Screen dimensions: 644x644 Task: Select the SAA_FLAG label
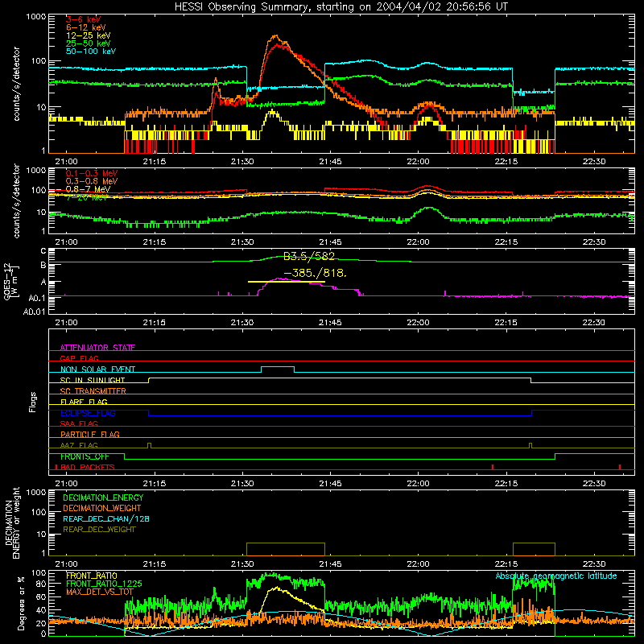79,423
